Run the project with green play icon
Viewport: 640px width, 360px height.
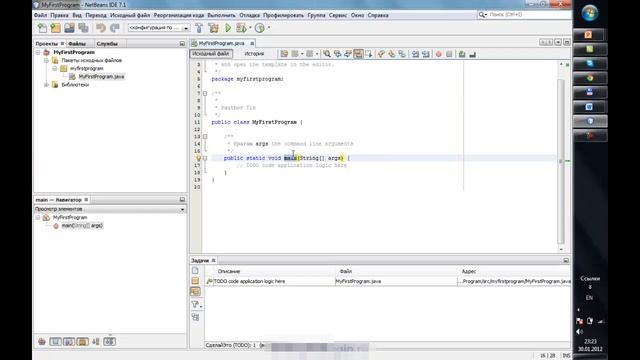pyautogui.click(x=228, y=28)
